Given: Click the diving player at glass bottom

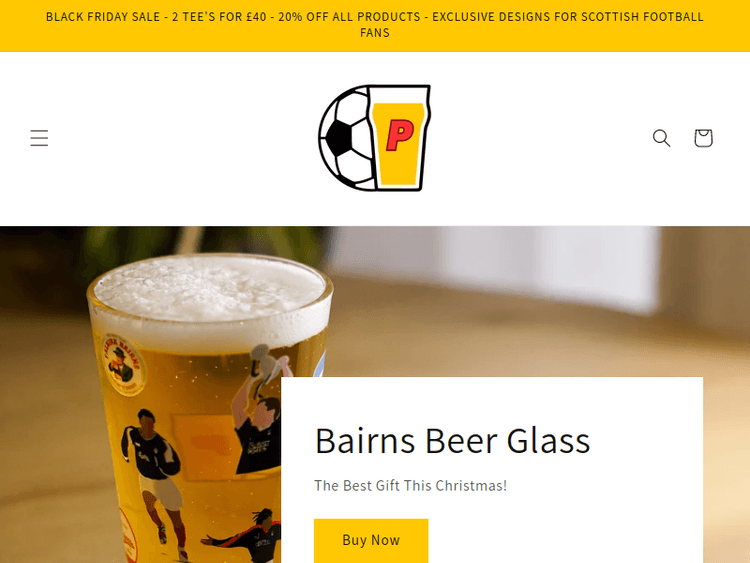Looking at the screenshot, I should coord(242,536).
